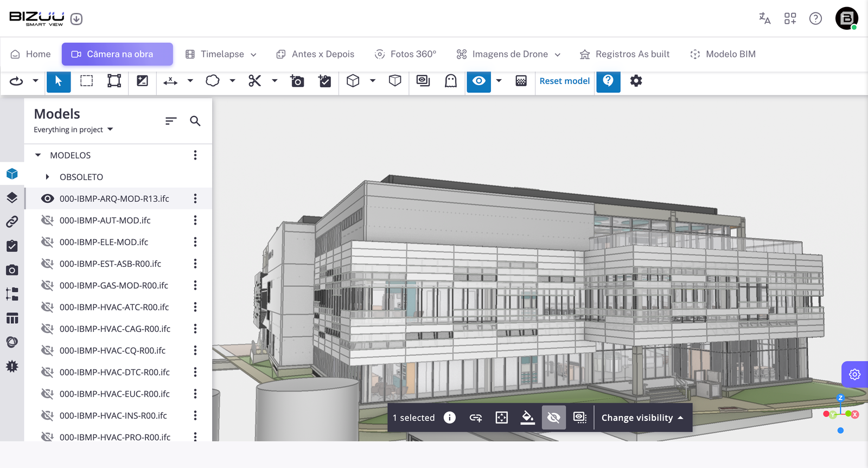Viewport: 868px width, 468px height.
Task: Click the Reset model button
Action: coord(565,81)
